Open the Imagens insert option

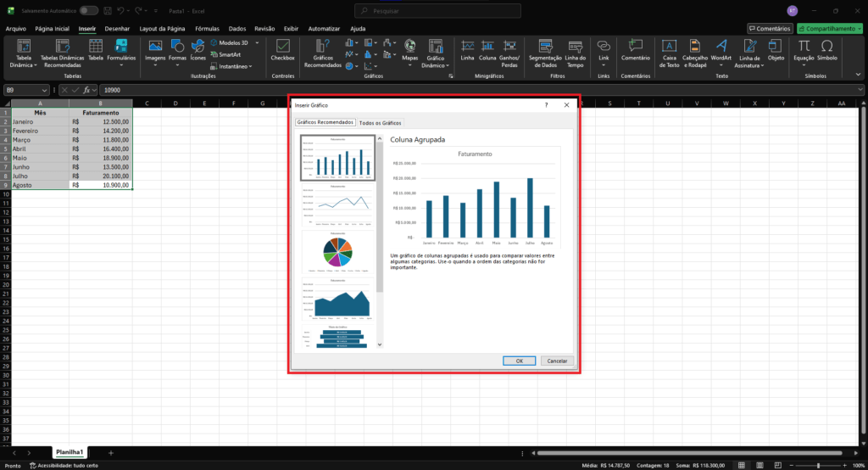pos(155,53)
